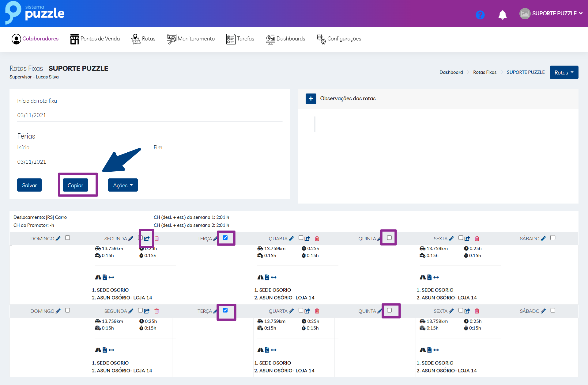Delete first-week QUARTA route via trash icon
The image size is (588, 385).
point(317,238)
